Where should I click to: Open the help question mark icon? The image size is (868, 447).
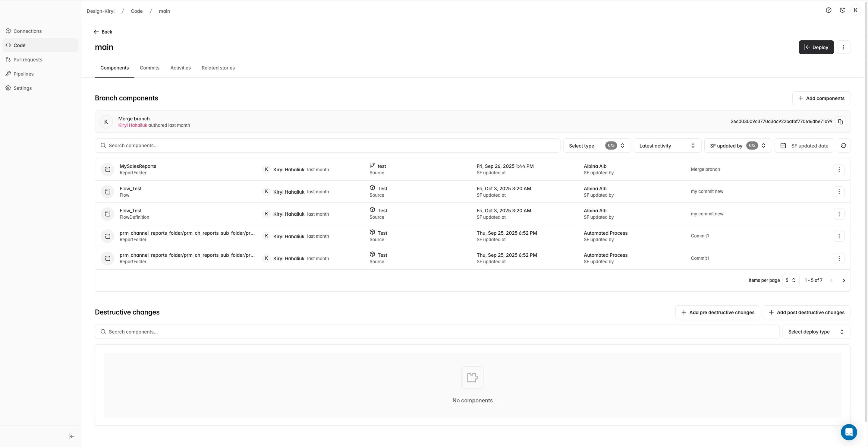[x=829, y=10]
